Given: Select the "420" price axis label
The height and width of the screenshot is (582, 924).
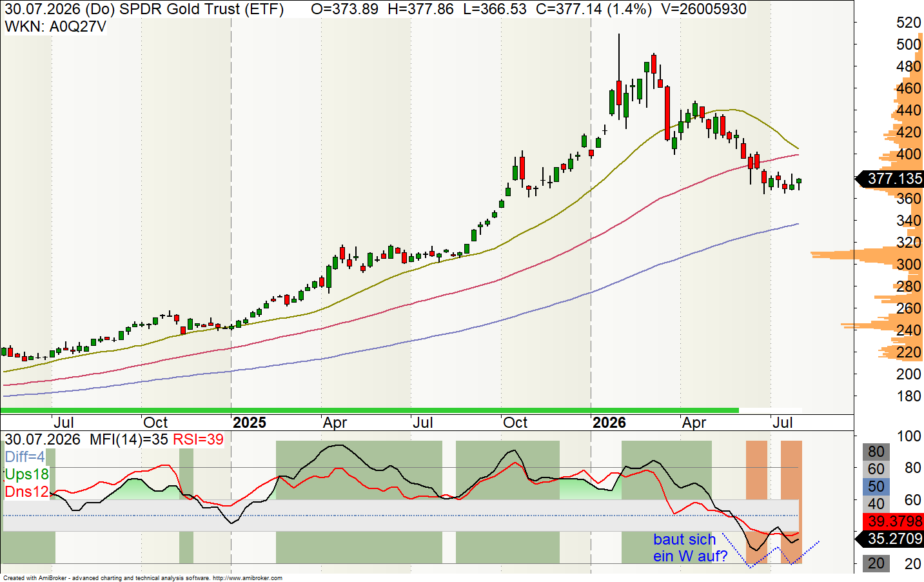Looking at the screenshot, I should (x=909, y=132).
